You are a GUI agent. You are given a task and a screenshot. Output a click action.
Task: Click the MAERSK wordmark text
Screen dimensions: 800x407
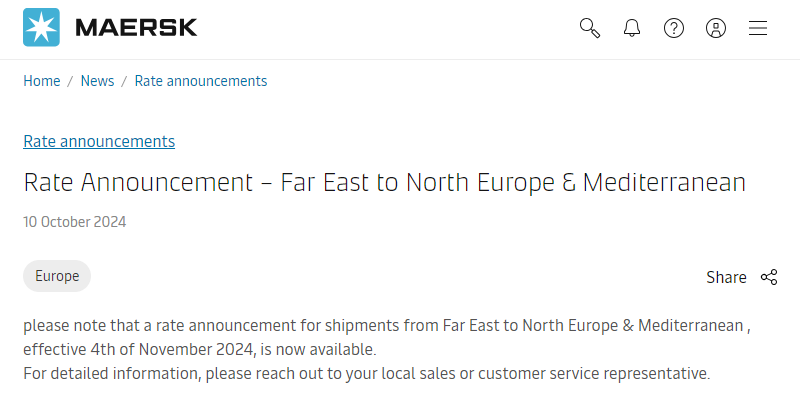[136, 28]
